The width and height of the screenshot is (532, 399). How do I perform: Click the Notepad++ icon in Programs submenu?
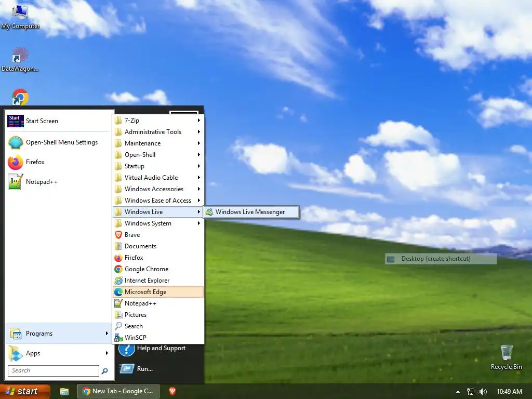coord(118,303)
